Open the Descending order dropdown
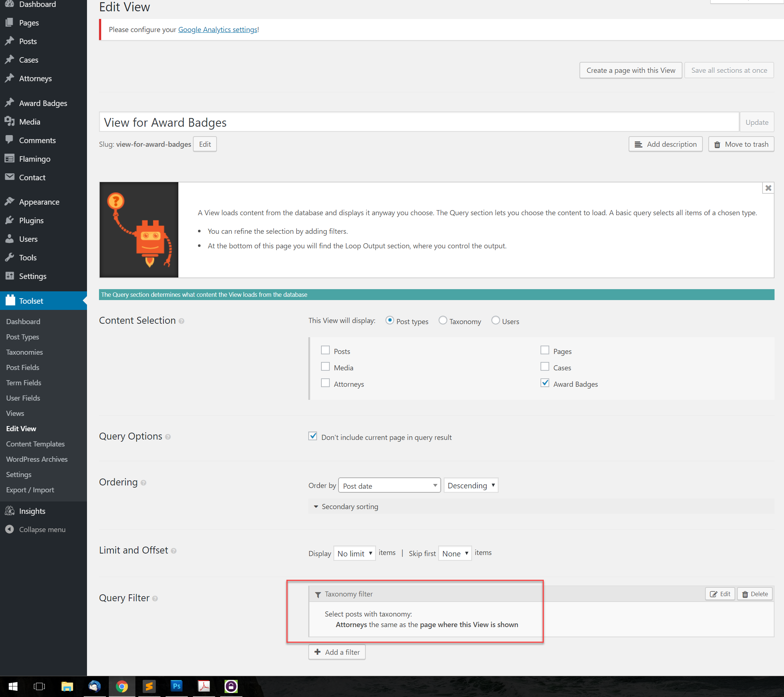This screenshot has height=697, width=784. (x=471, y=485)
